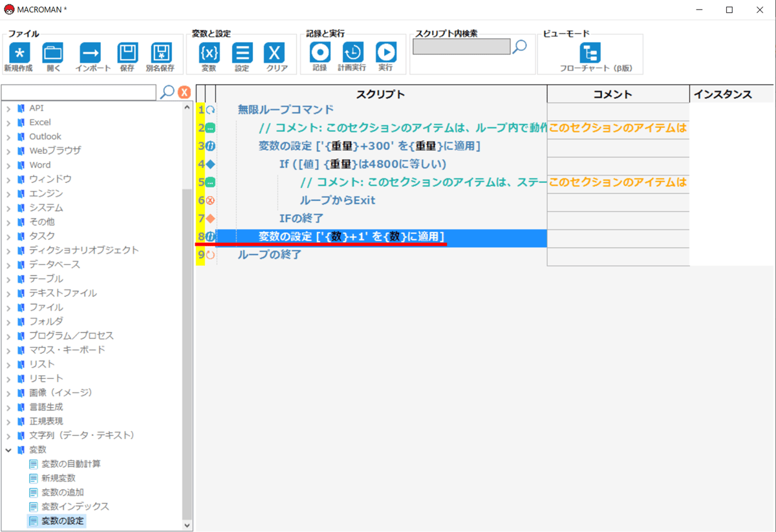Select the ループの終了 line

[x=270, y=255]
